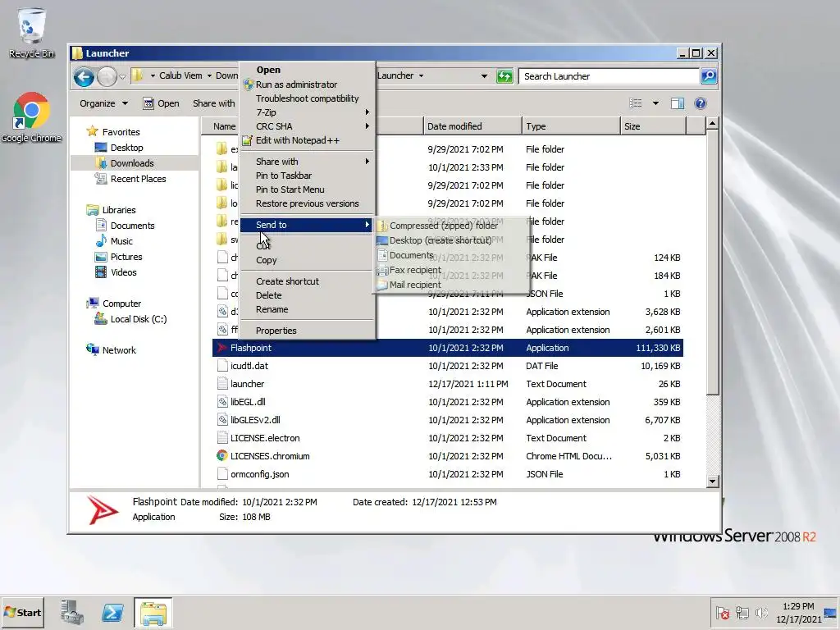Click Action Center flag tray icon
Screen dimensions: 840x630
click(x=723, y=612)
